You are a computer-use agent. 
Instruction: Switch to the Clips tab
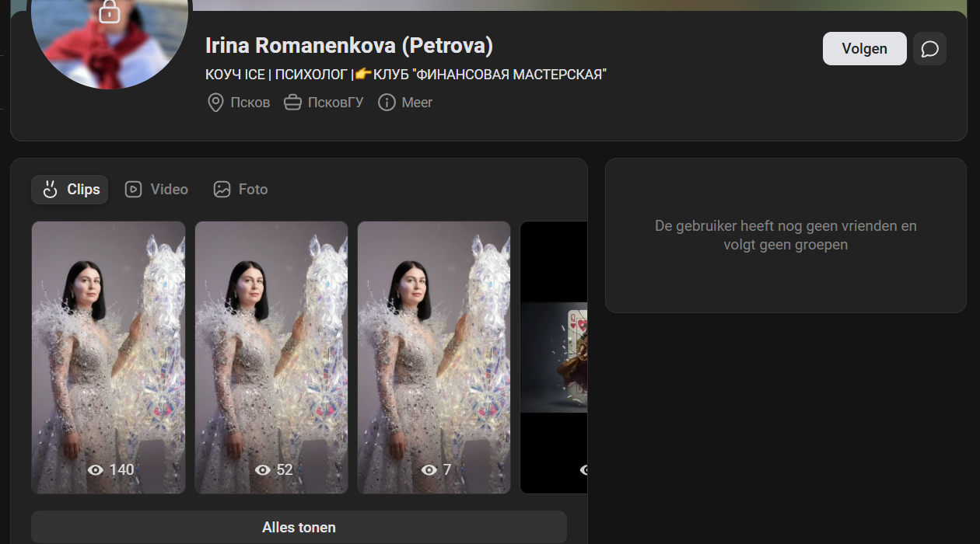point(70,190)
